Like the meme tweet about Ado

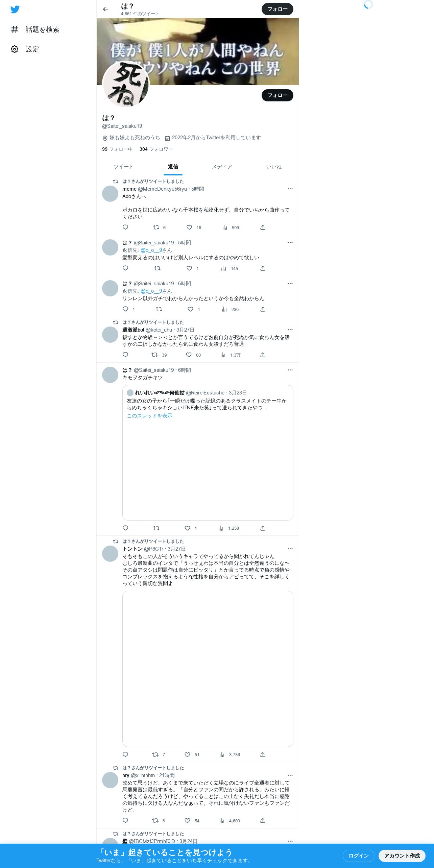[x=189, y=227]
